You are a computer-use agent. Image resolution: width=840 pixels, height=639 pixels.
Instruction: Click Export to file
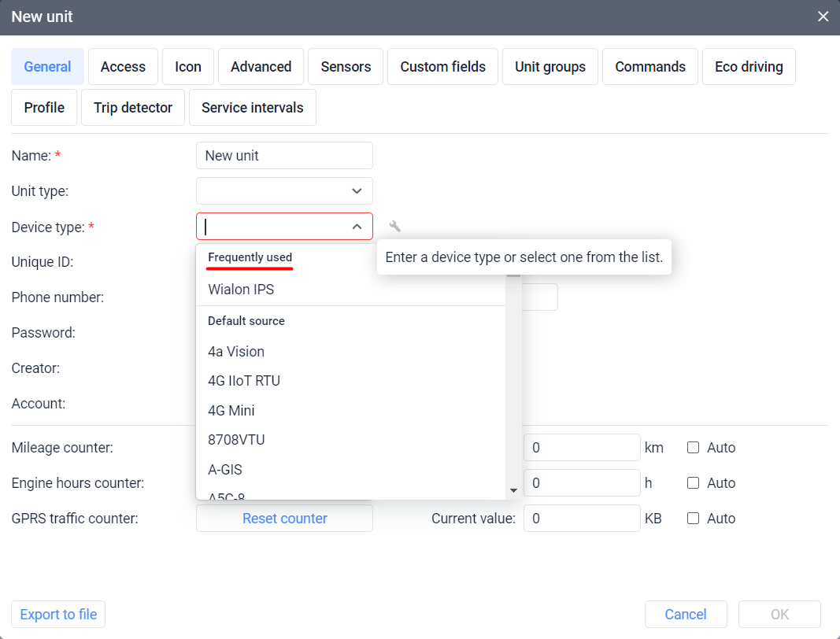[57, 614]
